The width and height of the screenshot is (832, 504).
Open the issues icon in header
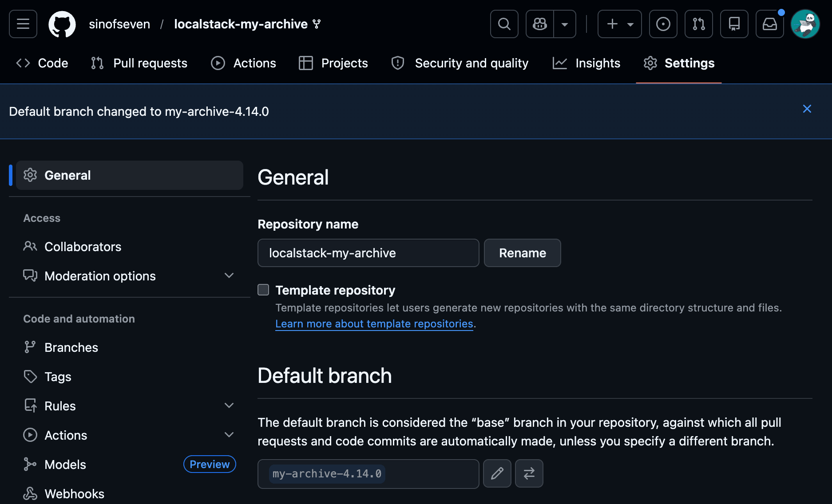663,24
